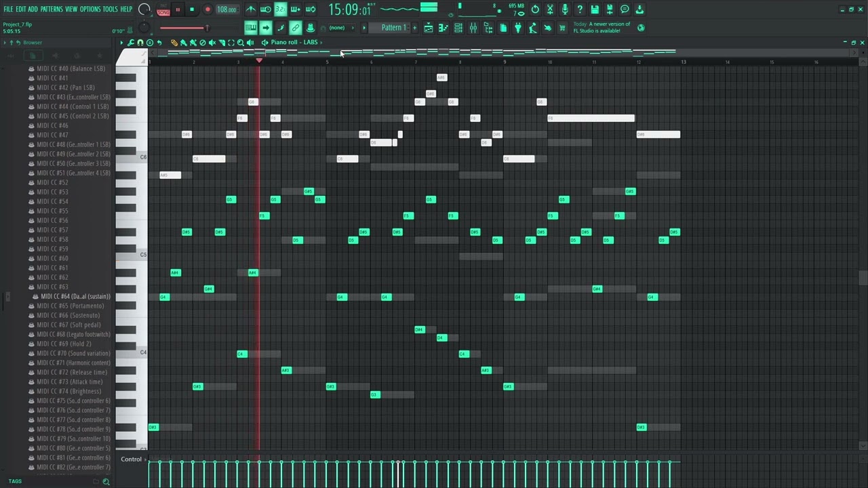Click the record button

208,9
